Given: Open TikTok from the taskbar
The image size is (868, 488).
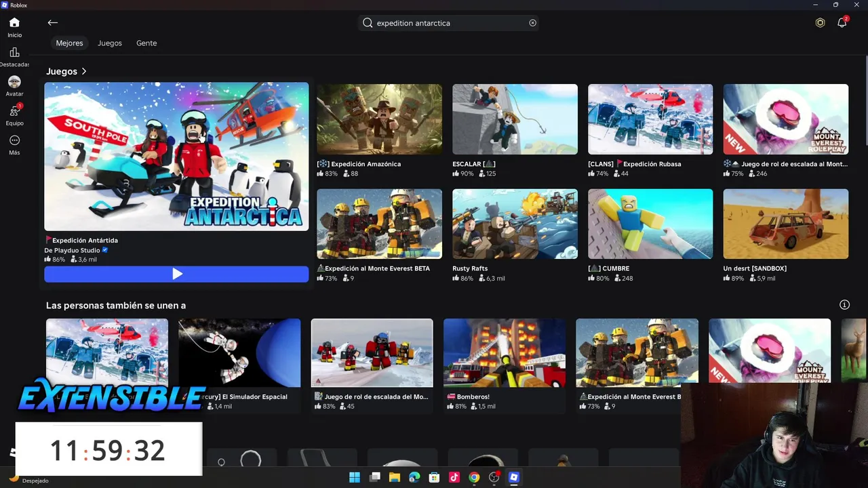Looking at the screenshot, I should click(x=454, y=477).
